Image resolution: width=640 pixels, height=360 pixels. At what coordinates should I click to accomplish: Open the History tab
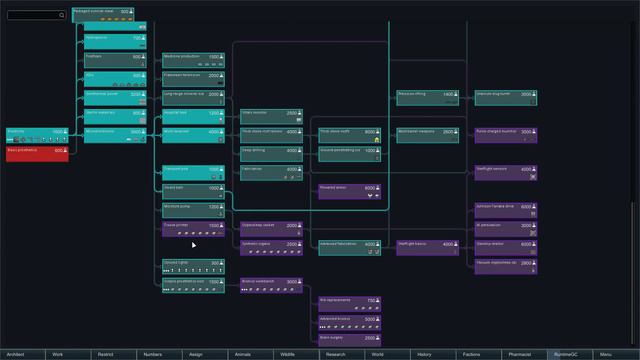pos(434,355)
